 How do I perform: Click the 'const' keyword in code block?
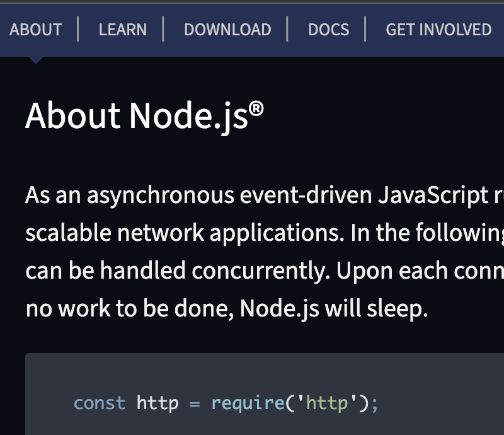tap(100, 403)
